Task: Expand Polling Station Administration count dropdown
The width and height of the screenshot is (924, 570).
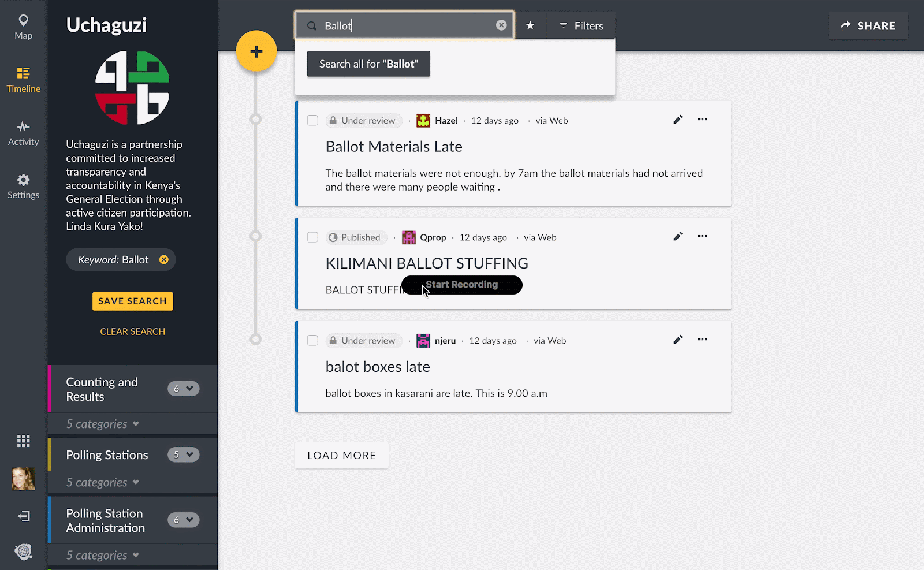Action: coord(184,520)
